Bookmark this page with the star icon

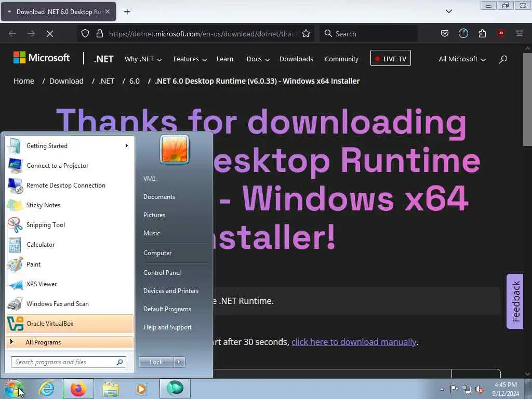(306, 34)
